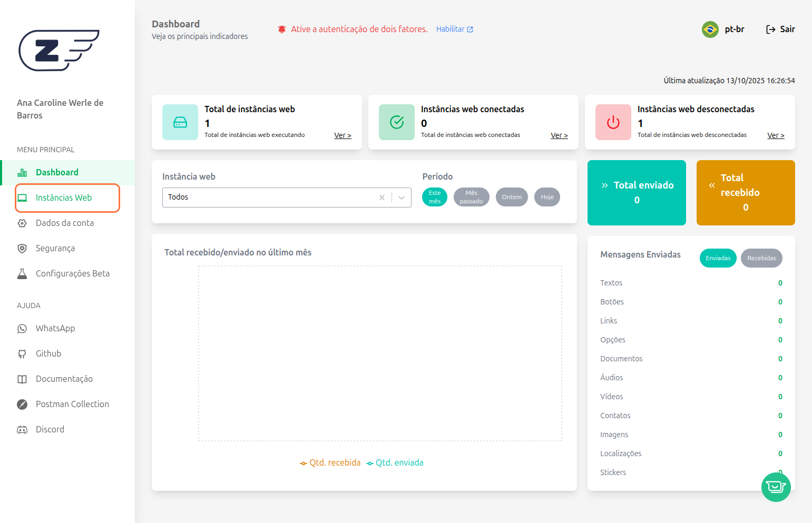Expand the Total enviado card

pyautogui.click(x=637, y=192)
